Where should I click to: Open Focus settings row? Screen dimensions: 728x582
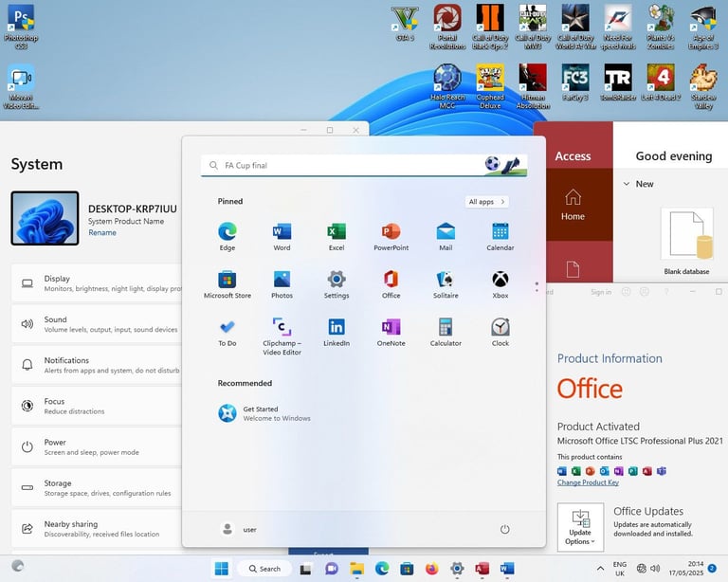[x=97, y=406]
